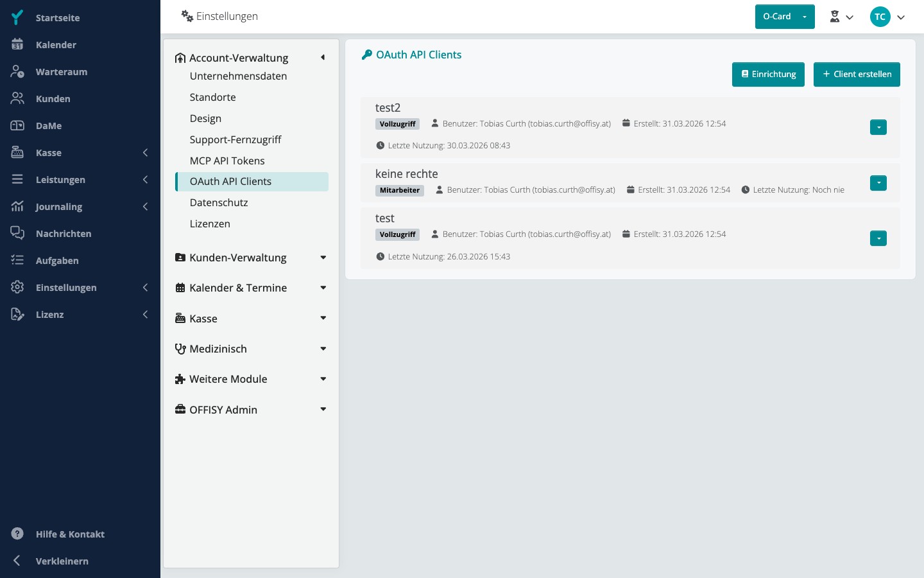
Task: Expand the Journaling submenu chevron
Action: pos(145,206)
